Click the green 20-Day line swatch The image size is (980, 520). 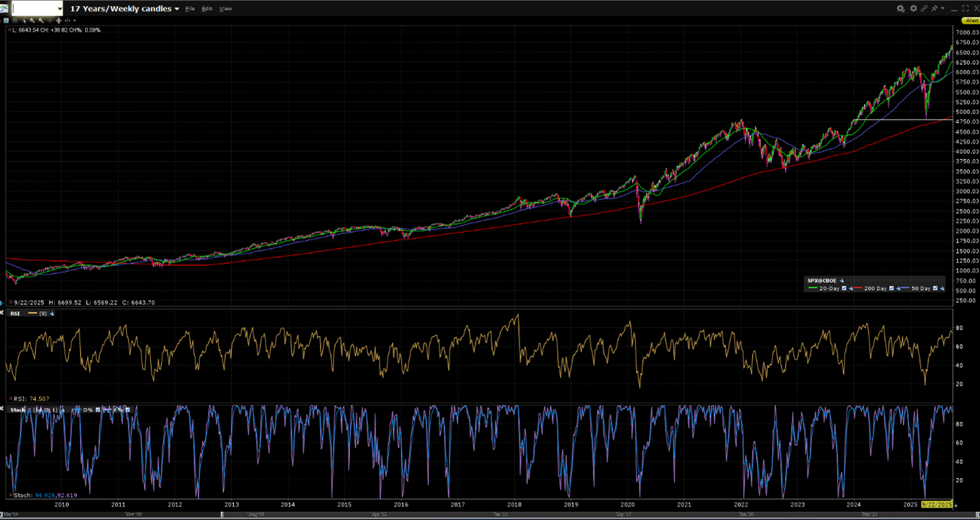[x=813, y=289]
